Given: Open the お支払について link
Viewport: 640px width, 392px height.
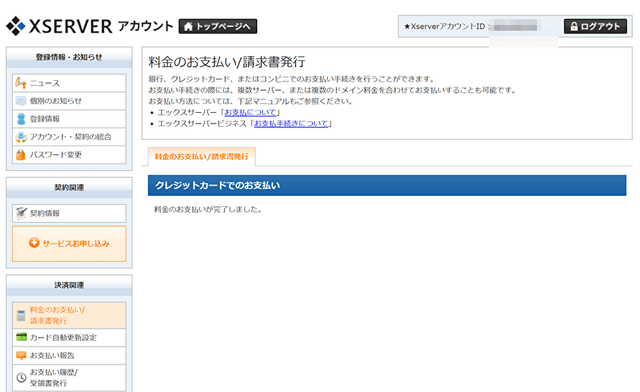Looking at the screenshot, I should [251, 112].
